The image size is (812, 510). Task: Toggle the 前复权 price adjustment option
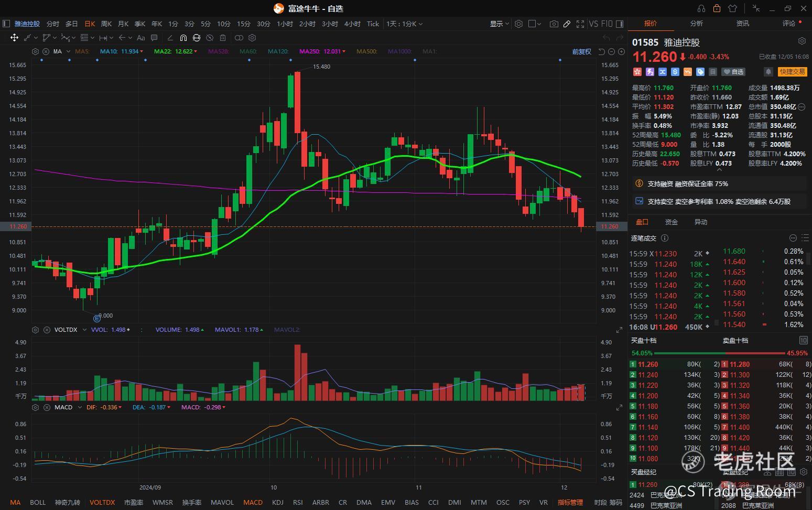581,51
